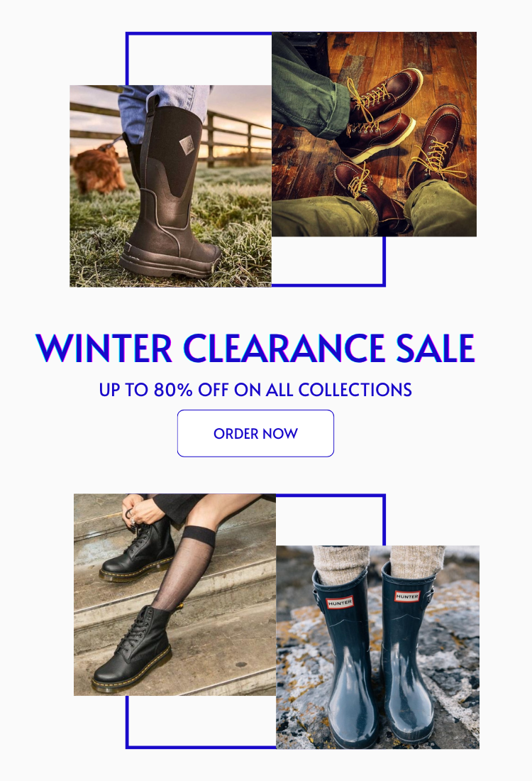This screenshot has width=532, height=781.
Task: Click the 80% discount text
Action: (x=173, y=390)
